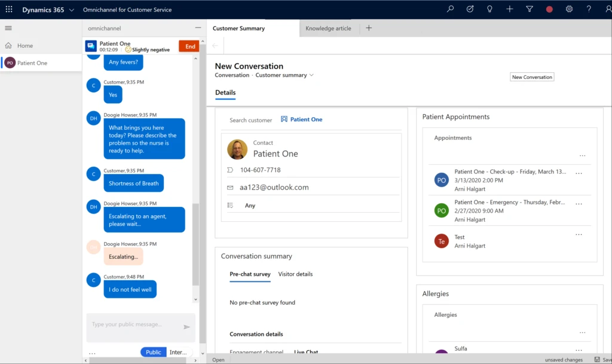Screen dimensions: 612x364
Task: Open global search with the magnifier icon
Action: click(450, 9)
